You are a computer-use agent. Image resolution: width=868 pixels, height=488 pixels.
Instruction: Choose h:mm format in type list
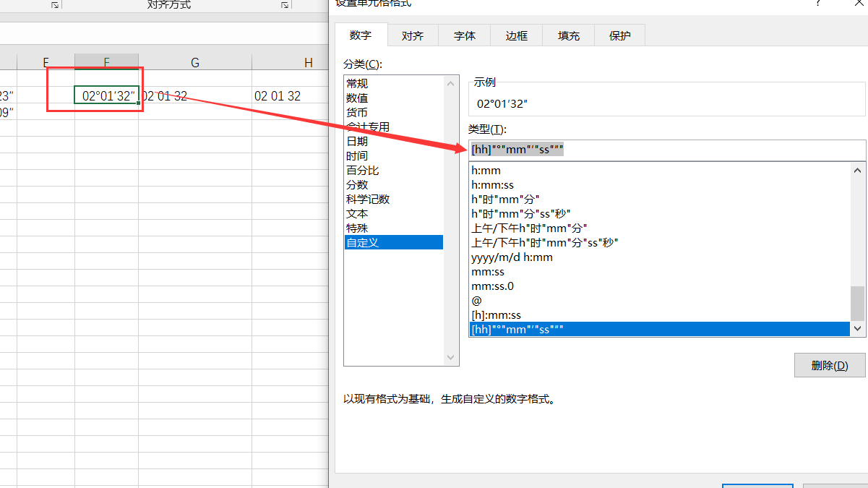(x=660, y=171)
